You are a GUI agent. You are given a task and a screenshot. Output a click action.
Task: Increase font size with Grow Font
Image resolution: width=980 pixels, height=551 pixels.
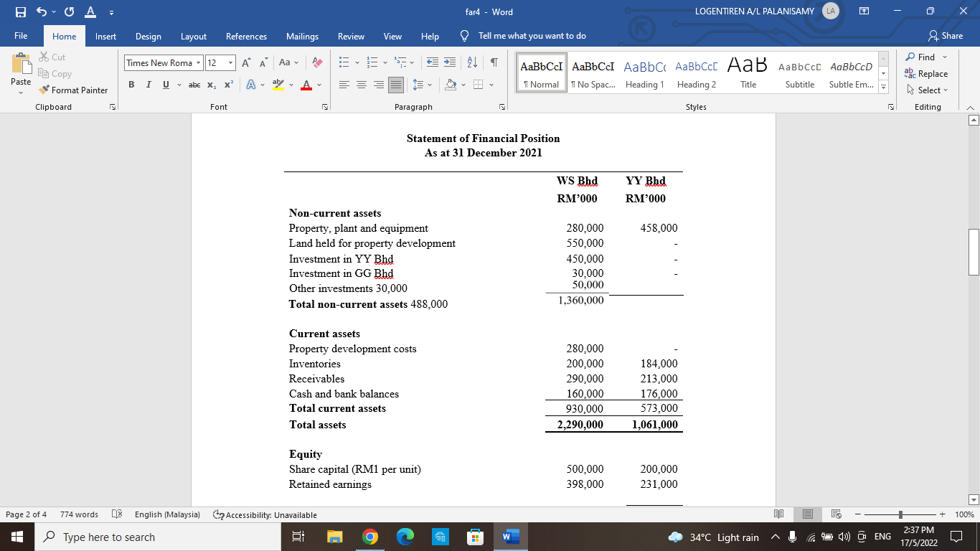point(246,63)
